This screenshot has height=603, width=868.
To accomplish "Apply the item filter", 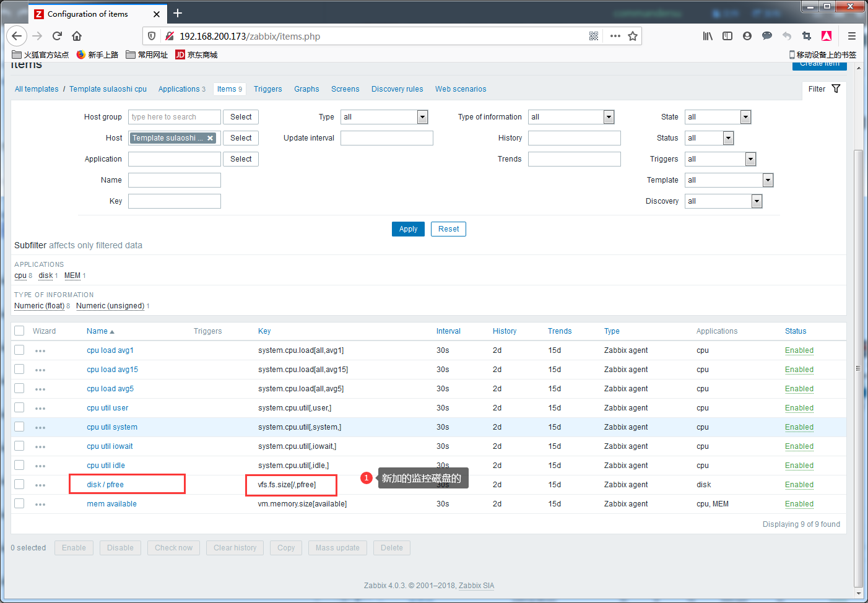I will coord(408,229).
